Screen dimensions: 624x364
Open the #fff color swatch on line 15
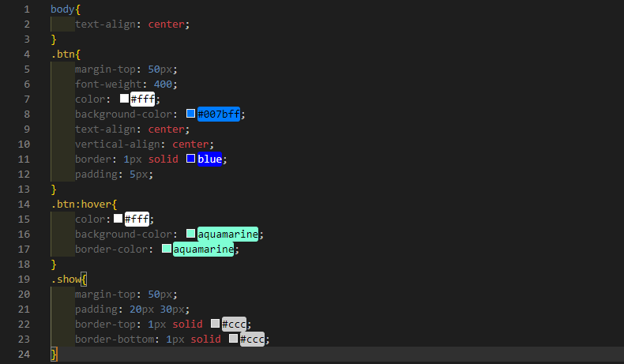[118, 219]
